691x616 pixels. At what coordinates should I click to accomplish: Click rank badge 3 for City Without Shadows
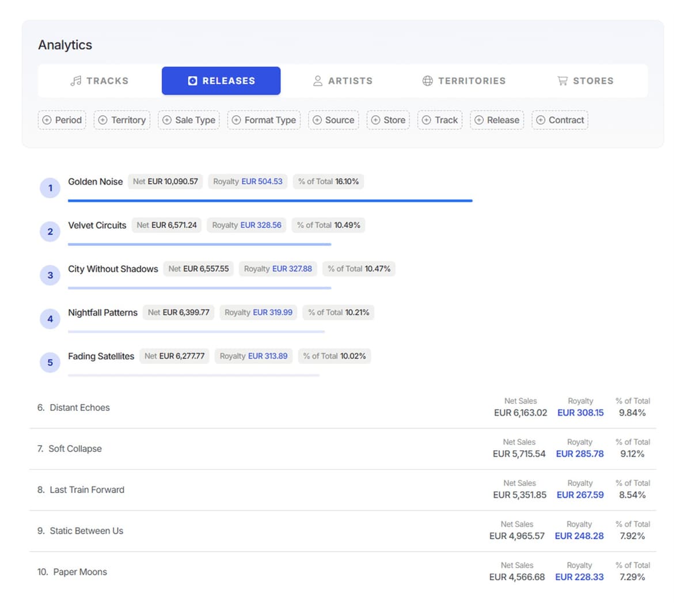click(50, 275)
